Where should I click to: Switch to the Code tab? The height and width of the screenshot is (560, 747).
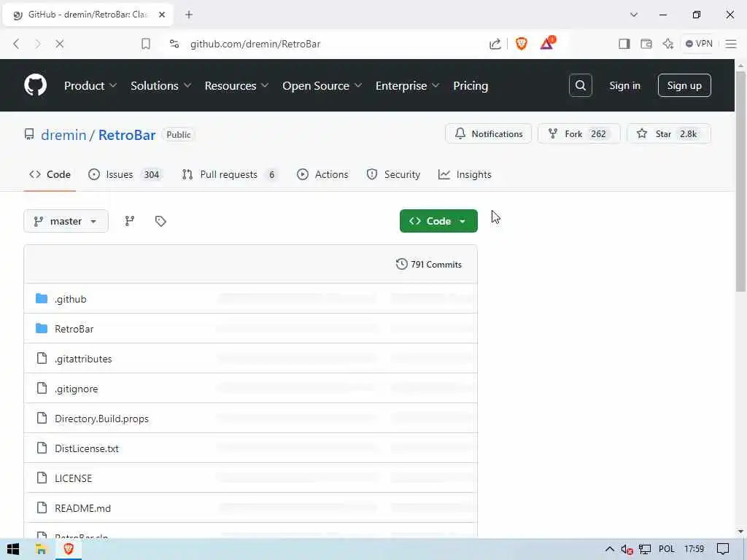(x=50, y=174)
